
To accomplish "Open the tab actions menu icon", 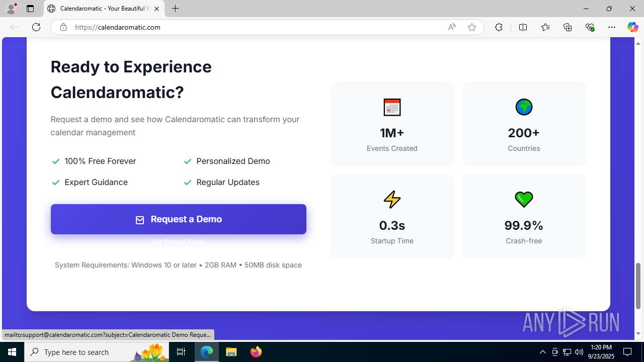I will [30, 9].
